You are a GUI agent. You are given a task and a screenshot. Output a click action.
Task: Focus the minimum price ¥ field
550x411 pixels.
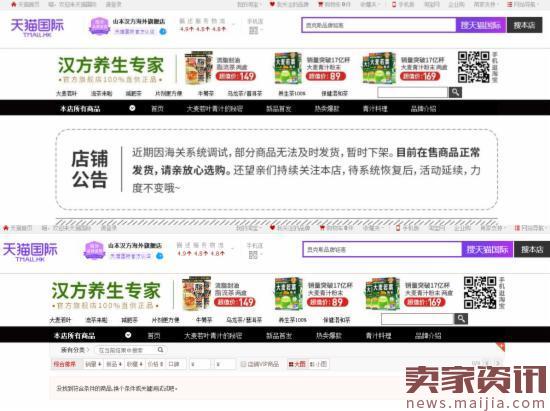[200, 364]
